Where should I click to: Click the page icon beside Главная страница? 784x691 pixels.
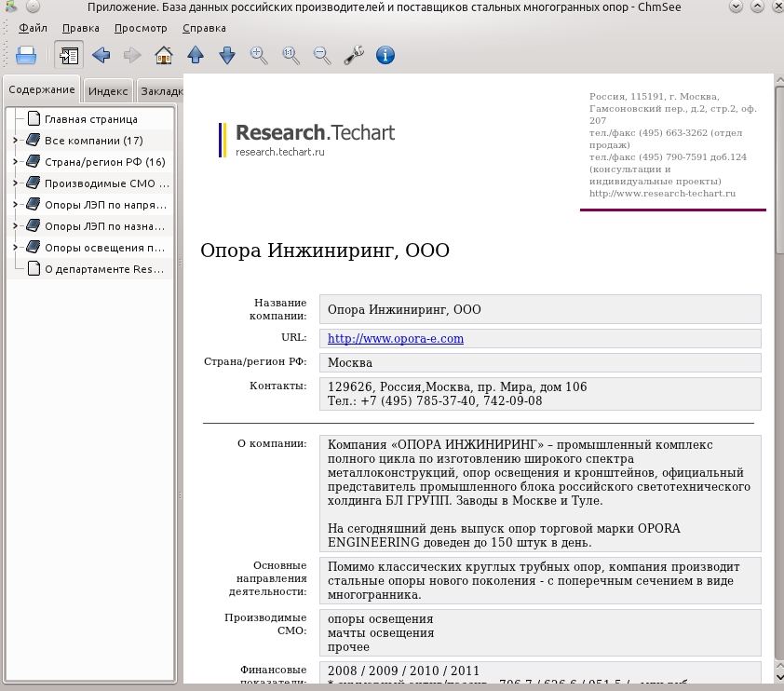point(34,118)
